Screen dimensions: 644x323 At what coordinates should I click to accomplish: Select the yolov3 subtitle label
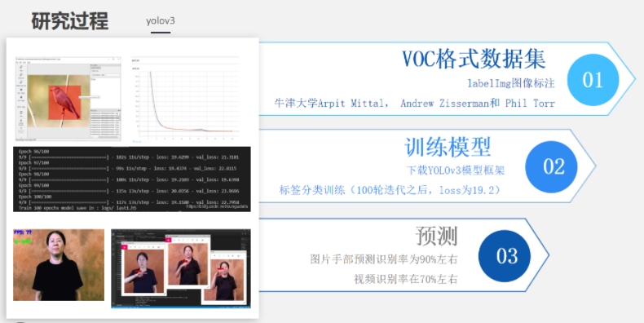pyautogui.click(x=160, y=20)
